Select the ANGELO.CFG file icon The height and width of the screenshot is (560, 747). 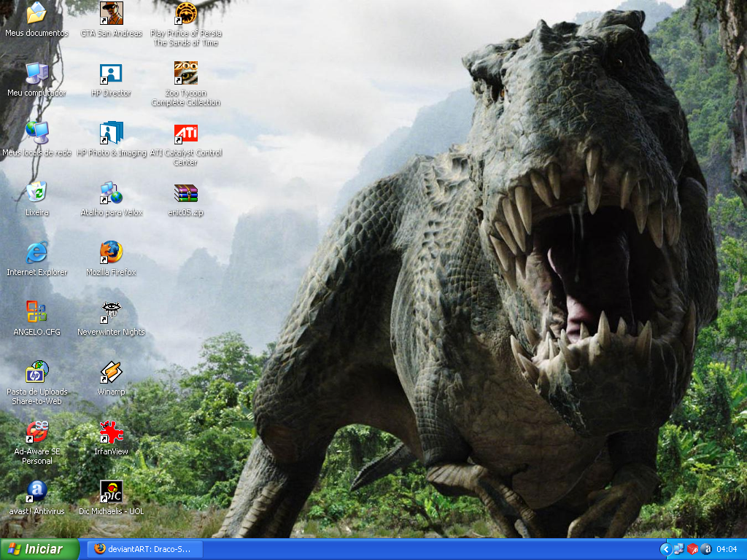36,312
